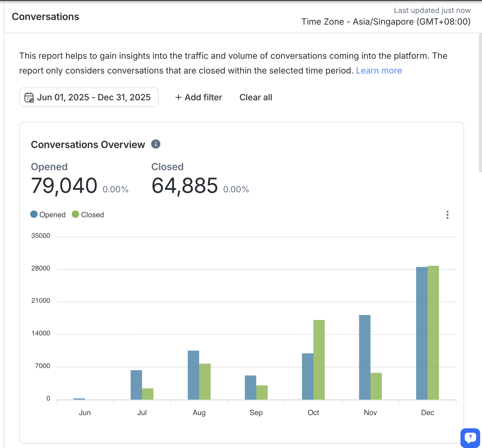Click the calendar icon in date picker

click(29, 98)
